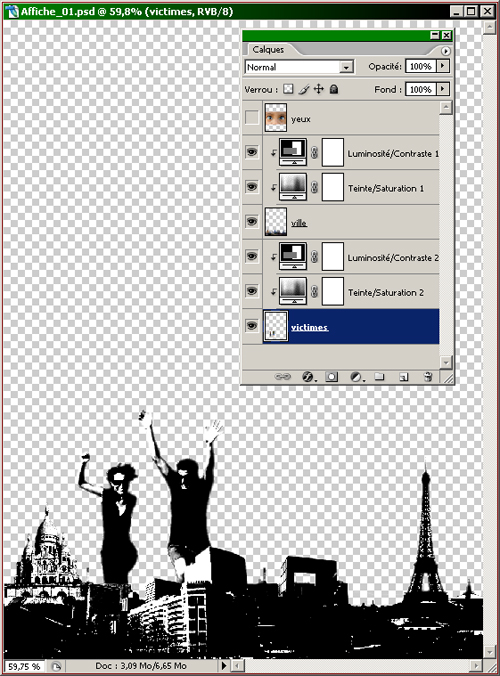This screenshot has width=500, height=676.
Task: Click the Opacité 100% value field
Action: (421, 66)
